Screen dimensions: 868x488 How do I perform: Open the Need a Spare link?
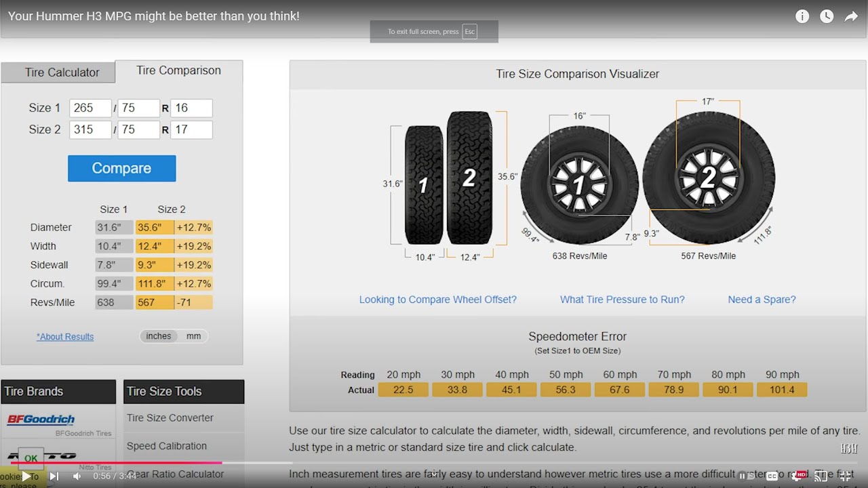[762, 300]
